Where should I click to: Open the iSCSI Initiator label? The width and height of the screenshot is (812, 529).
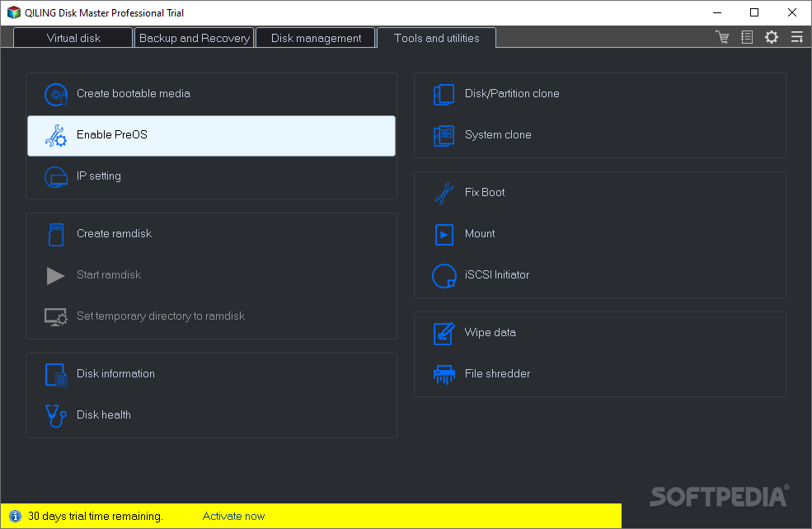click(497, 275)
